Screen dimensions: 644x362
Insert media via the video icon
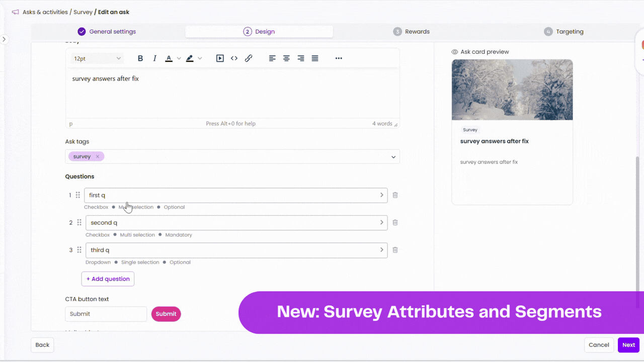click(220, 58)
